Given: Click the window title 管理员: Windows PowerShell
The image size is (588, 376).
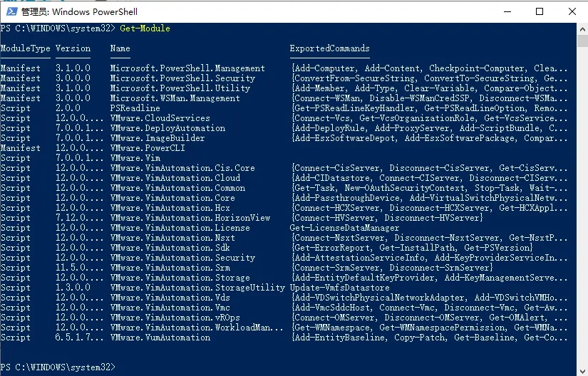Looking at the screenshot, I should (79, 11).
